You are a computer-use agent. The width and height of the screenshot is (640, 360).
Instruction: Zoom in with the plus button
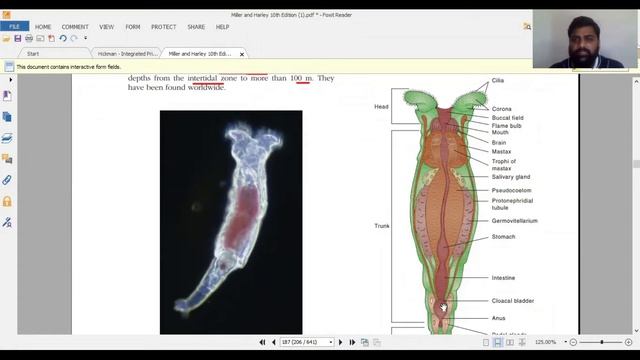(628, 342)
